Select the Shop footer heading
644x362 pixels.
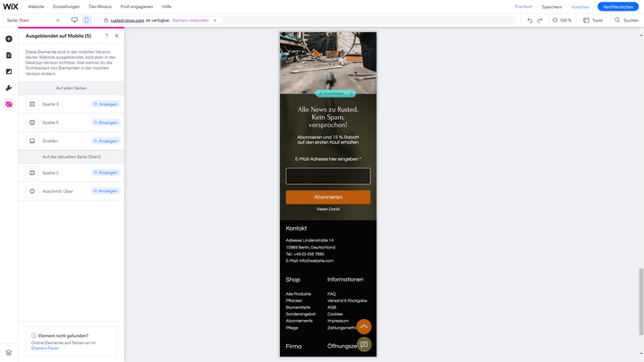coord(292,280)
